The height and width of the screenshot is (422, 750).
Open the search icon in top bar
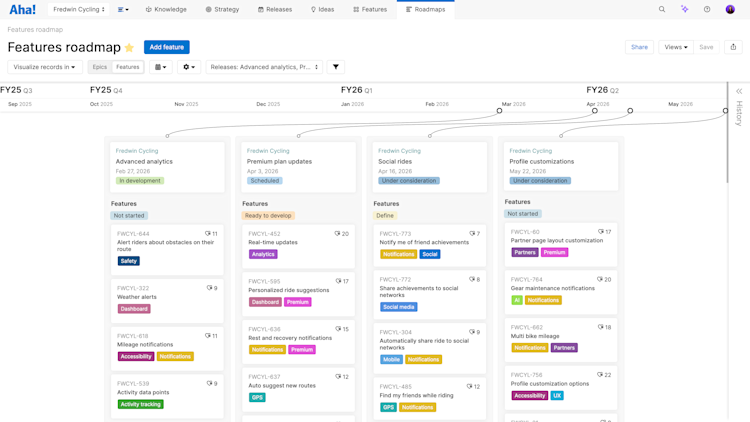(x=662, y=9)
